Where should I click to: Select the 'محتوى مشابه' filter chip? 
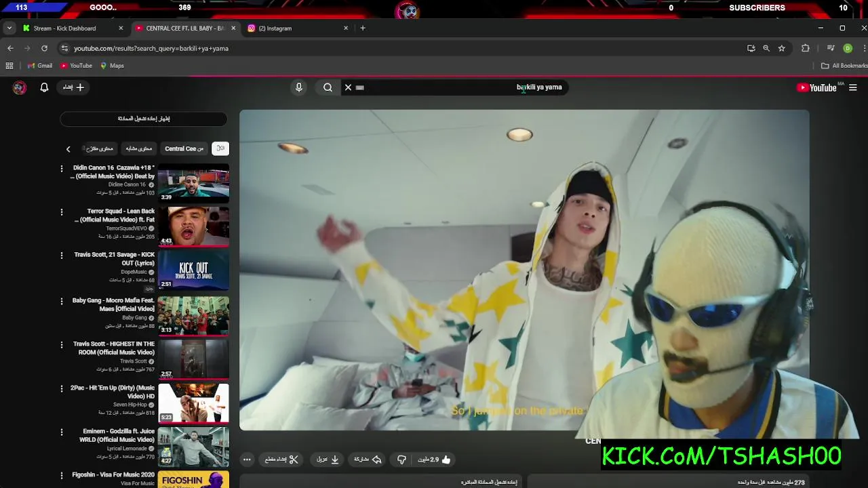coord(138,148)
